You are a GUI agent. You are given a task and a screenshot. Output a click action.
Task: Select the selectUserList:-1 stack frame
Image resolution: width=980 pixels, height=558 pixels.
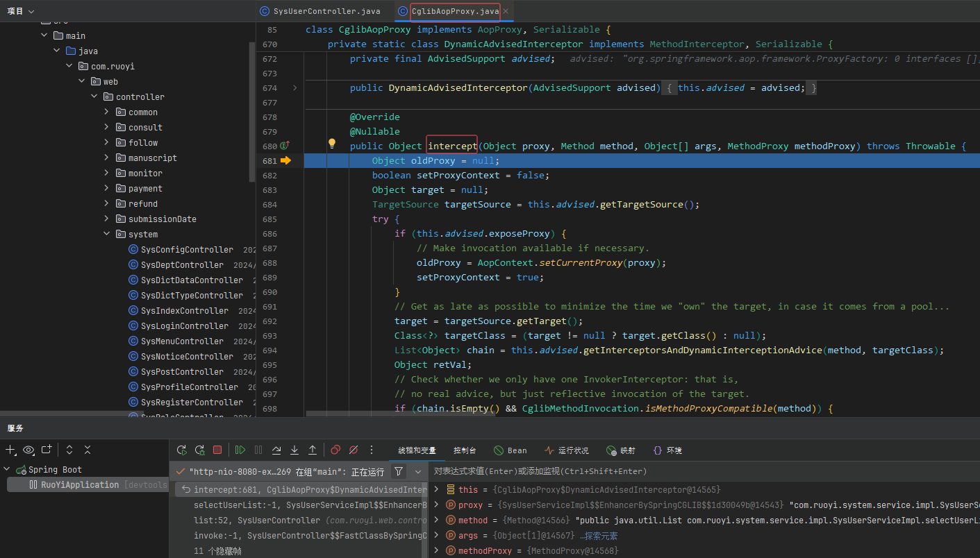point(301,505)
